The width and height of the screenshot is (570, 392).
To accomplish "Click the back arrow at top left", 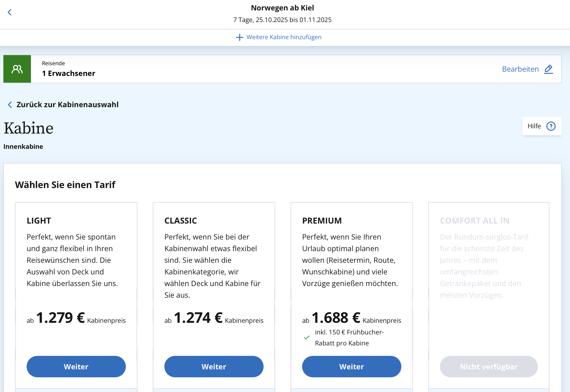I will (9, 12).
